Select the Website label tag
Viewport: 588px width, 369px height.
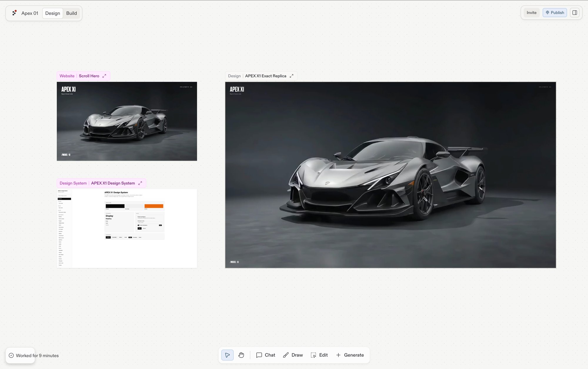click(67, 76)
